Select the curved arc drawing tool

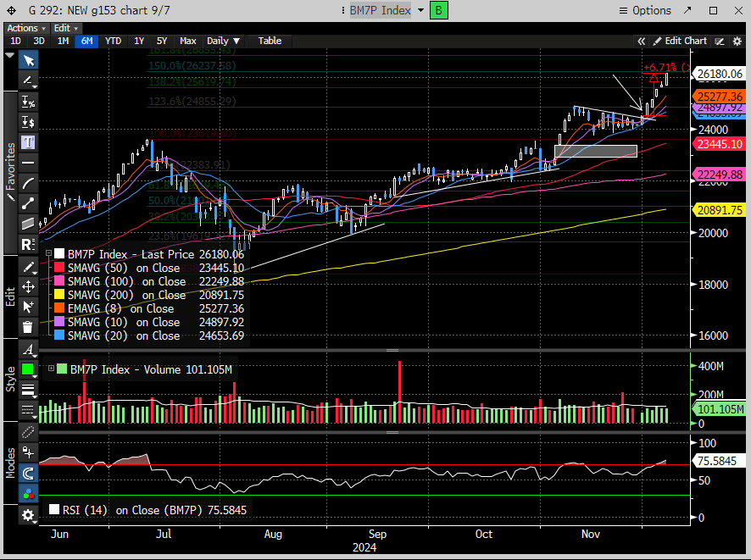(28, 183)
